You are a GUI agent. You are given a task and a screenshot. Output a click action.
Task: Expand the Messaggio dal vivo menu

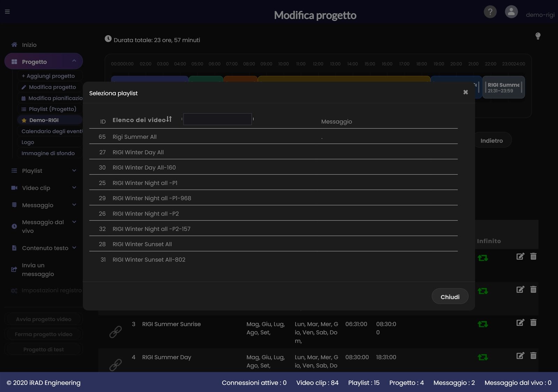coord(44,226)
